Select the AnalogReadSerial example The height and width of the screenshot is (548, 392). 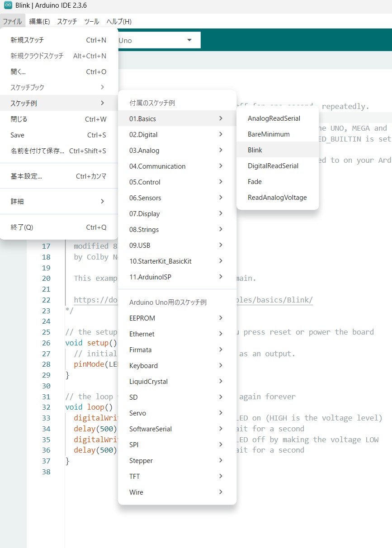pyautogui.click(x=274, y=118)
